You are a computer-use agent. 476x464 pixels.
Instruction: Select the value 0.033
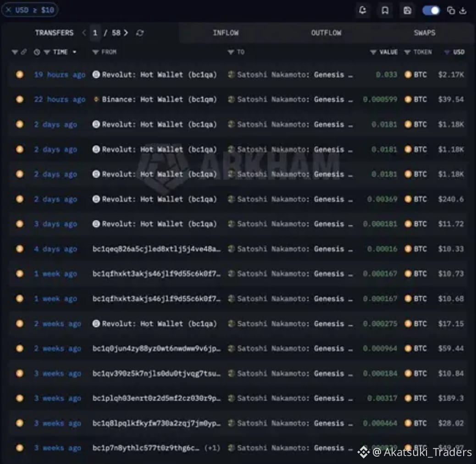click(387, 74)
